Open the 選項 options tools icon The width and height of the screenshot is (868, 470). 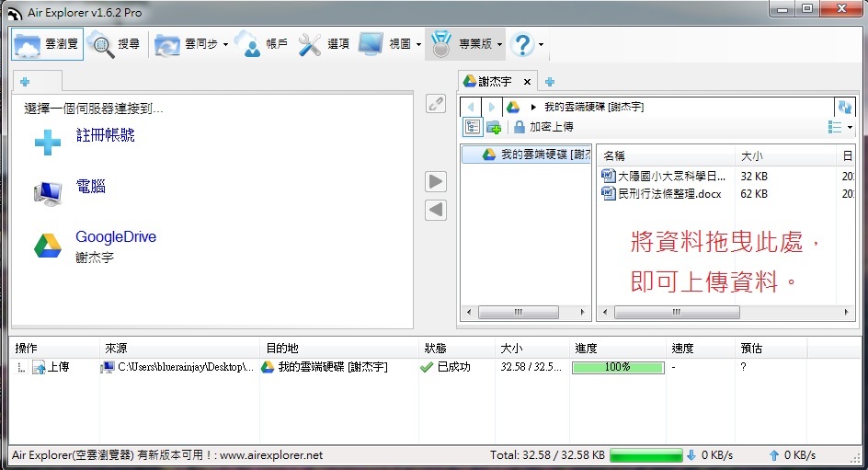[310, 44]
